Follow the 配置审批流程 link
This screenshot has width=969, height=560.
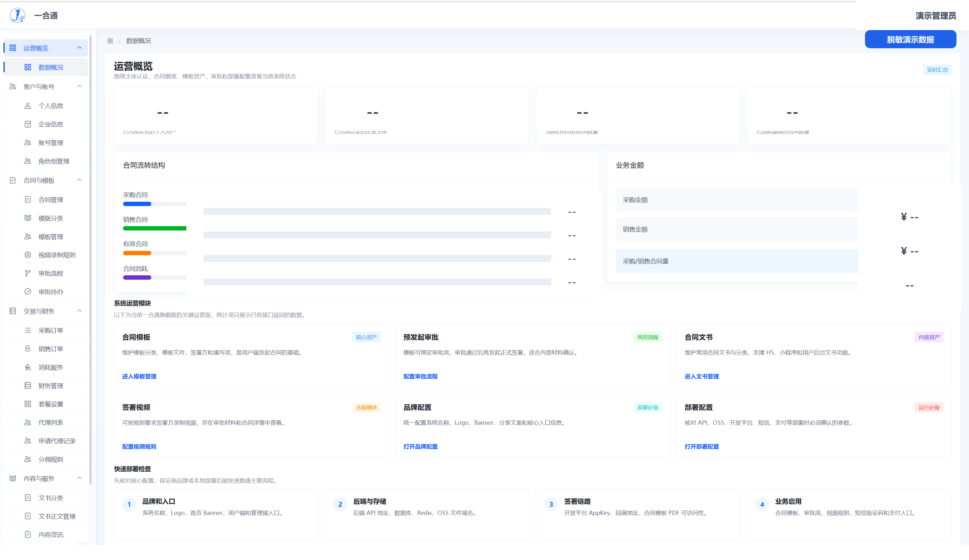coord(420,376)
